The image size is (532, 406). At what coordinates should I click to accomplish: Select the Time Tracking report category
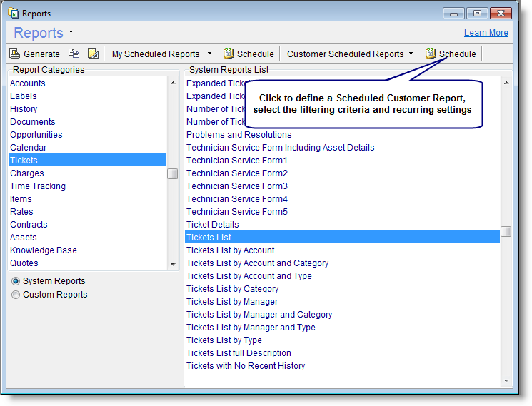coord(38,186)
